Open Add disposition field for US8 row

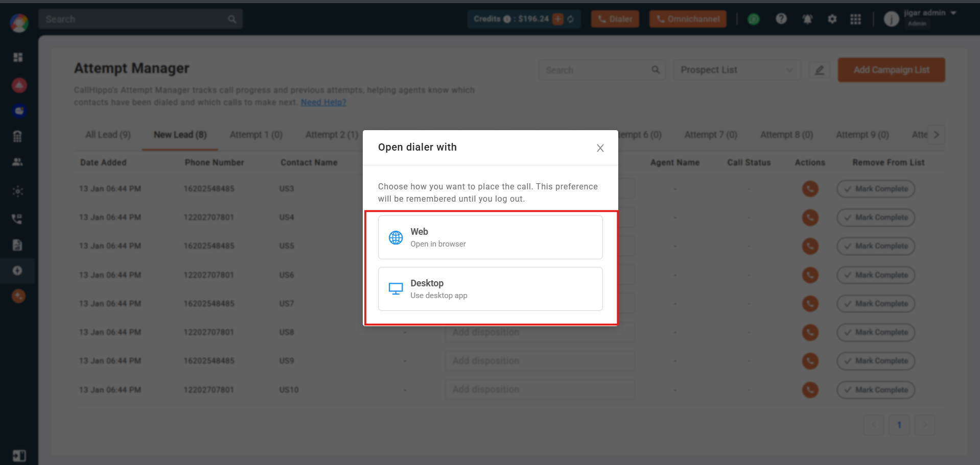540,332
